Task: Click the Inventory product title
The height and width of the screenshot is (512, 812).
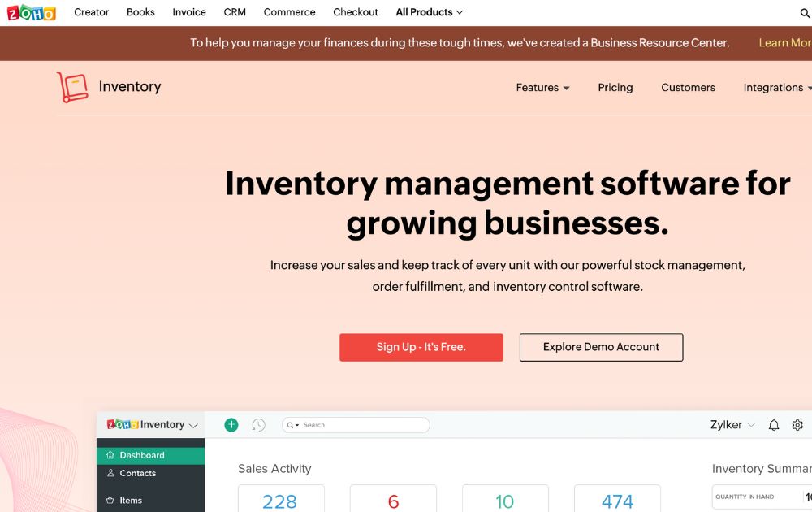Action: 129,86
